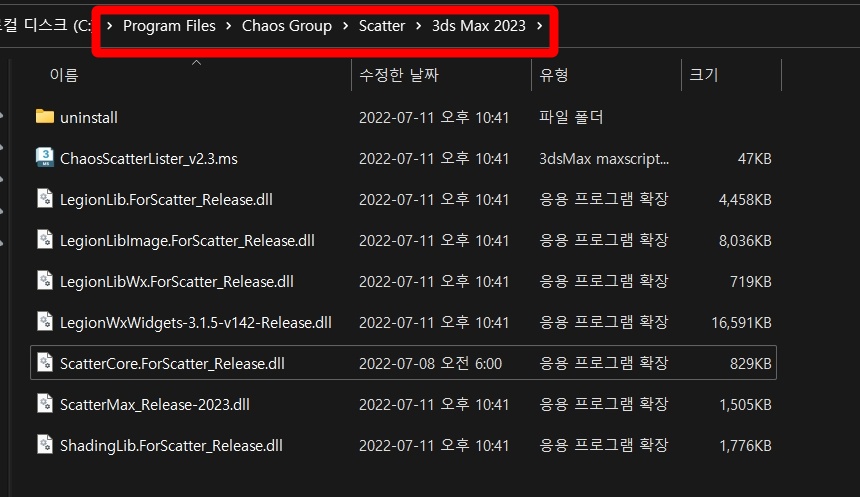Viewport: 860px width, 497px height.
Task: Go to Chaos Group breadcrumb
Action: pos(287,26)
